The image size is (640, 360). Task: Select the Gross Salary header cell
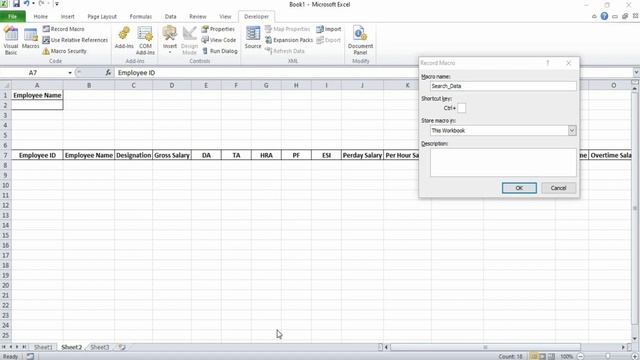pyautogui.click(x=172, y=155)
